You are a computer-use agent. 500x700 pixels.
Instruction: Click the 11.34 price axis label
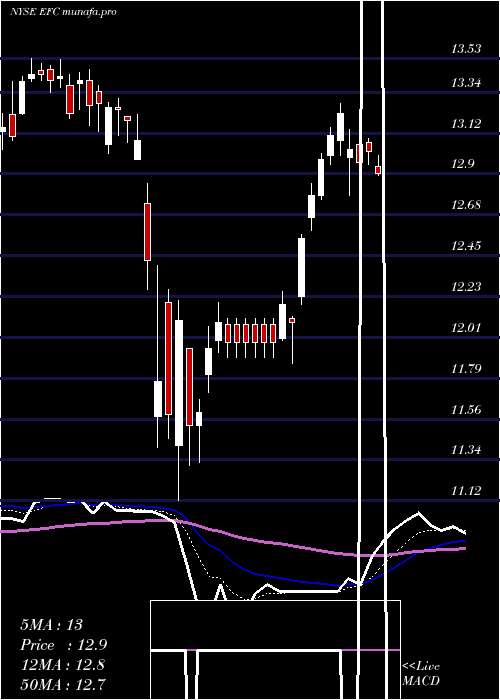[x=466, y=450]
